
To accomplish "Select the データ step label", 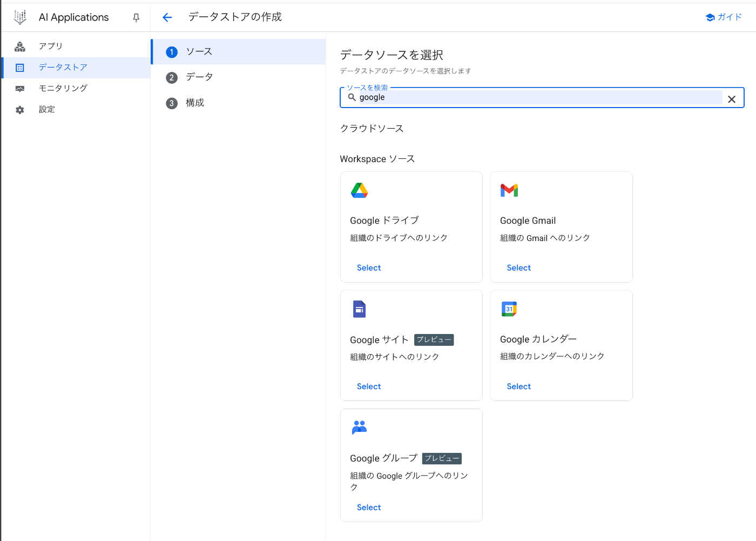I will (x=199, y=77).
